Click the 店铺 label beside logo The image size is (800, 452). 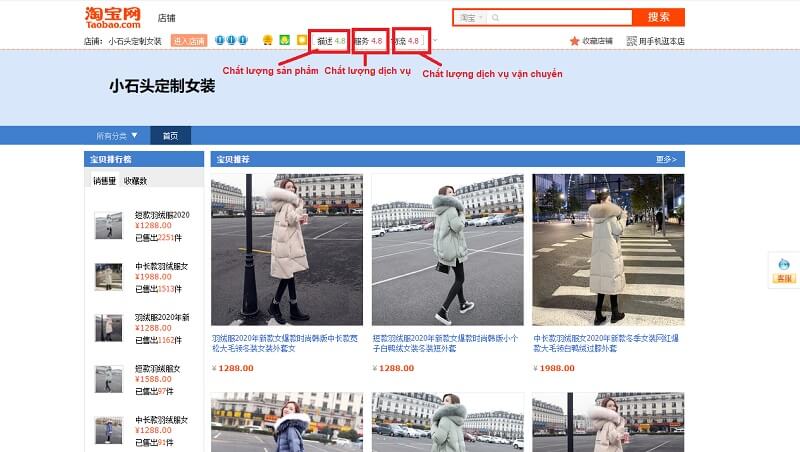point(167,18)
